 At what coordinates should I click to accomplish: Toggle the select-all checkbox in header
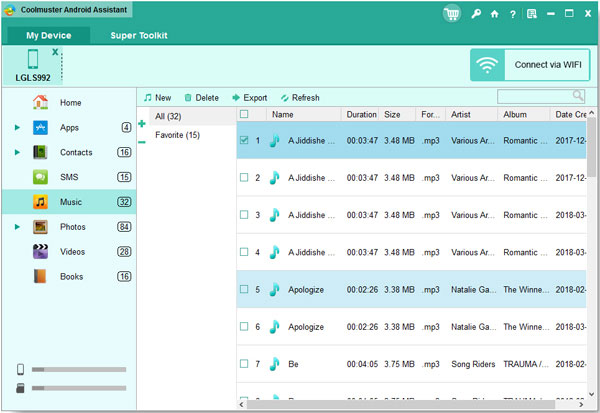[244, 115]
